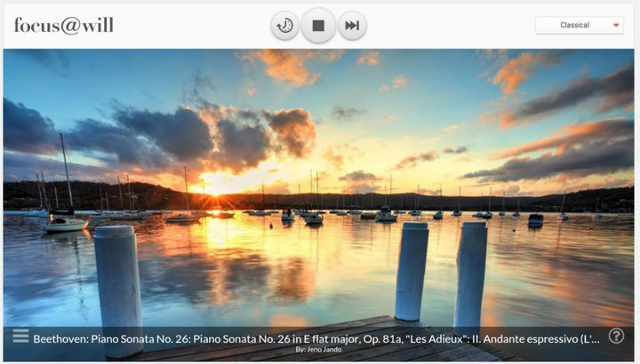This screenshot has width=640, height=364.
Task: Stop the music with the square button
Action: 318,26
